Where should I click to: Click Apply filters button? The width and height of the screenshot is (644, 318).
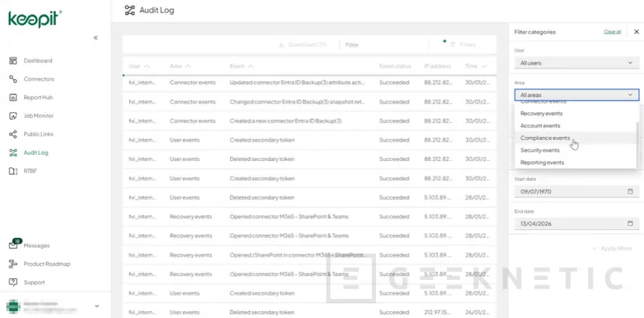(x=611, y=249)
